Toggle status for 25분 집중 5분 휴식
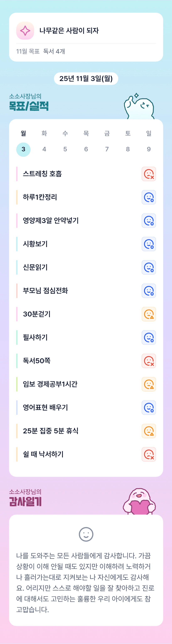The width and height of the screenshot is (172, 644). 149,431
